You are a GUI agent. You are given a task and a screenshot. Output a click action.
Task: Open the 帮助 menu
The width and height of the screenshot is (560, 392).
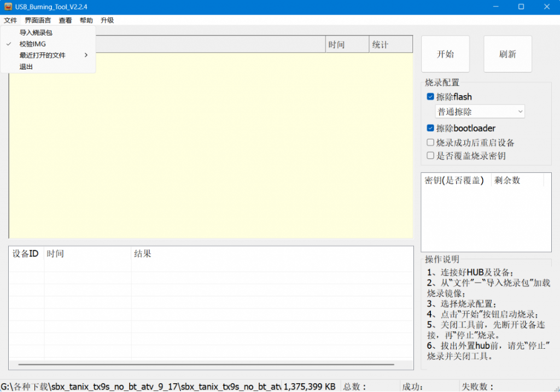click(x=86, y=20)
